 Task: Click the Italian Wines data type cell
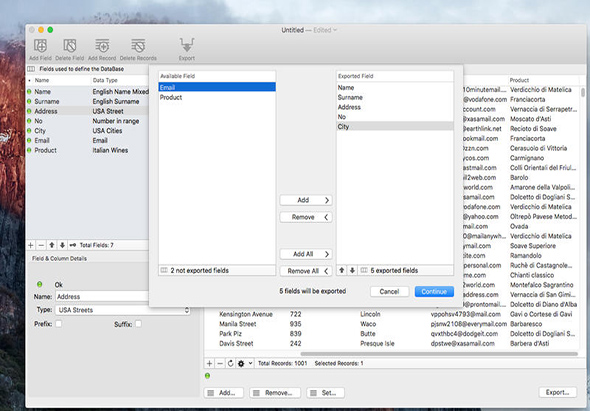pos(110,151)
